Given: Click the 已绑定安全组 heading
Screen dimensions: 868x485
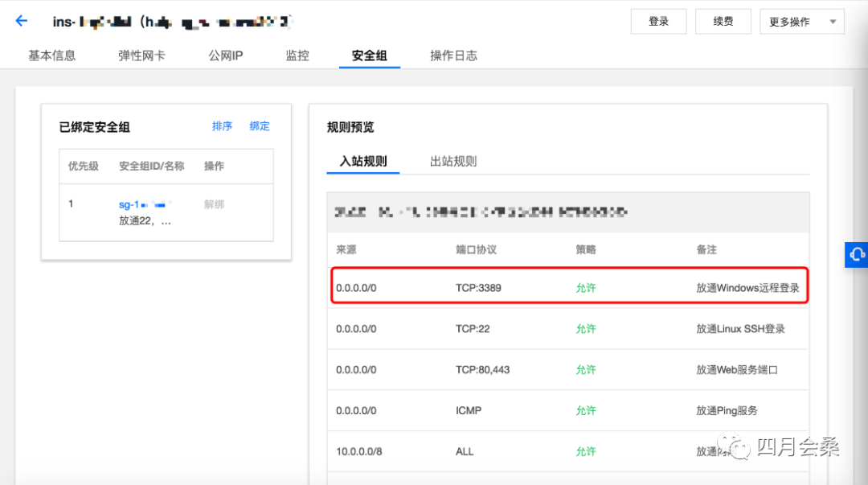Looking at the screenshot, I should (x=95, y=127).
